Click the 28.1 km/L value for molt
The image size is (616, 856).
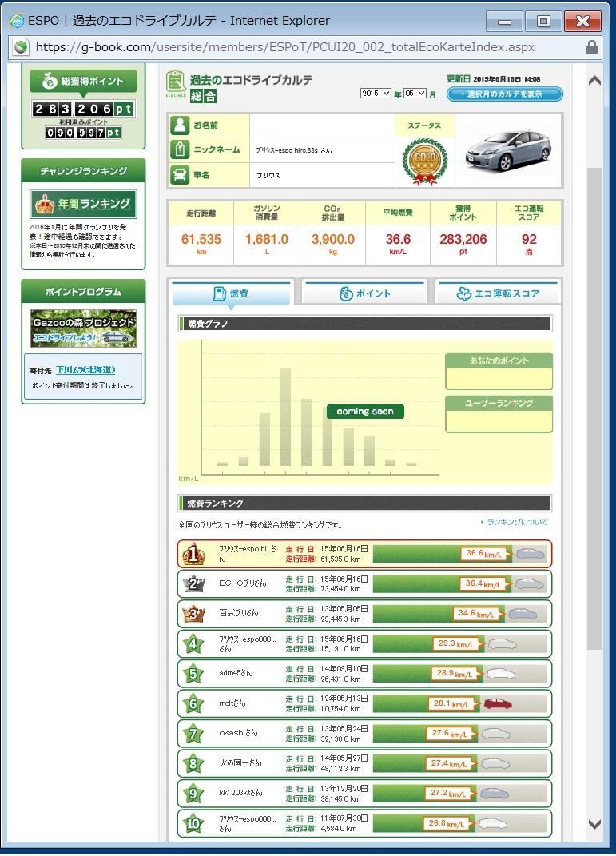click(x=451, y=703)
